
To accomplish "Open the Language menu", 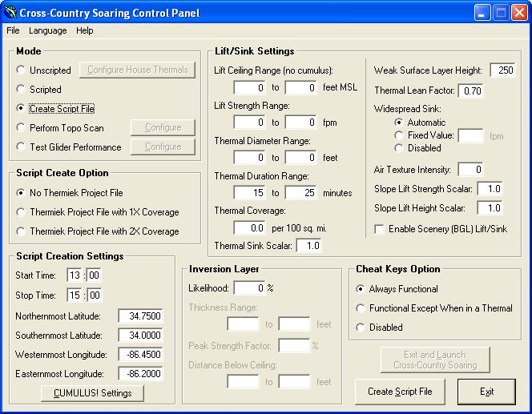I will point(48,30).
